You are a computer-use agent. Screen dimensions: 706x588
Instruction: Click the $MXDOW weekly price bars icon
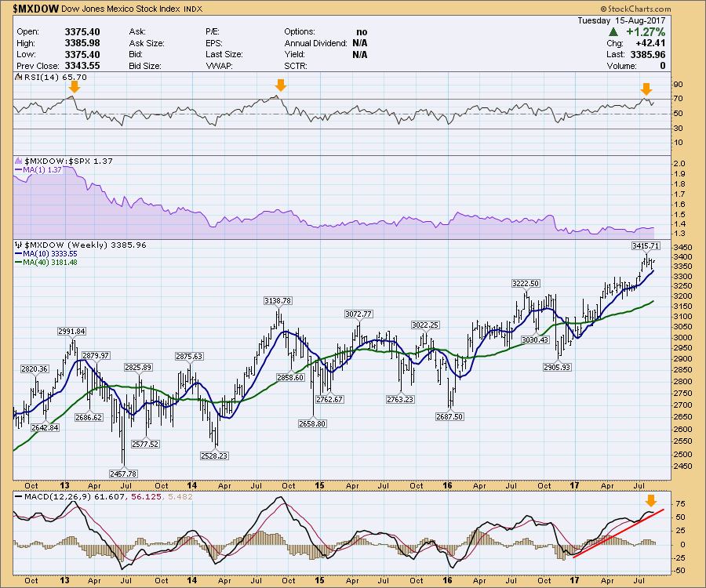click(19, 245)
